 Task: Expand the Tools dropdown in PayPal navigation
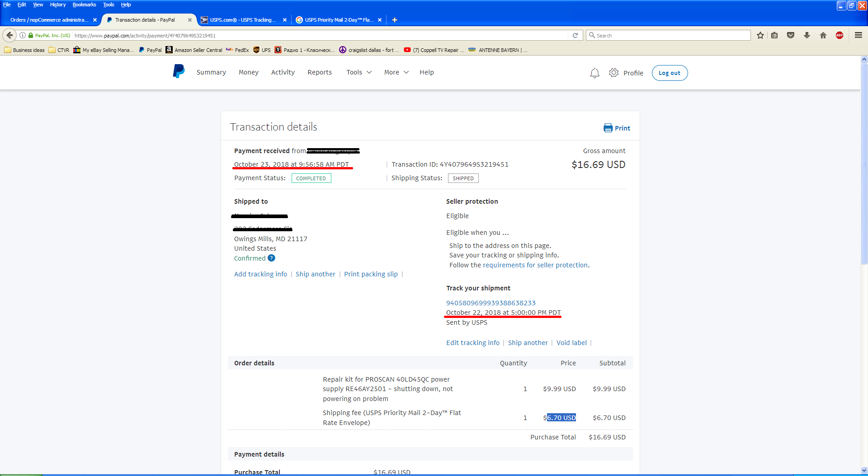pyautogui.click(x=359, y=72)
